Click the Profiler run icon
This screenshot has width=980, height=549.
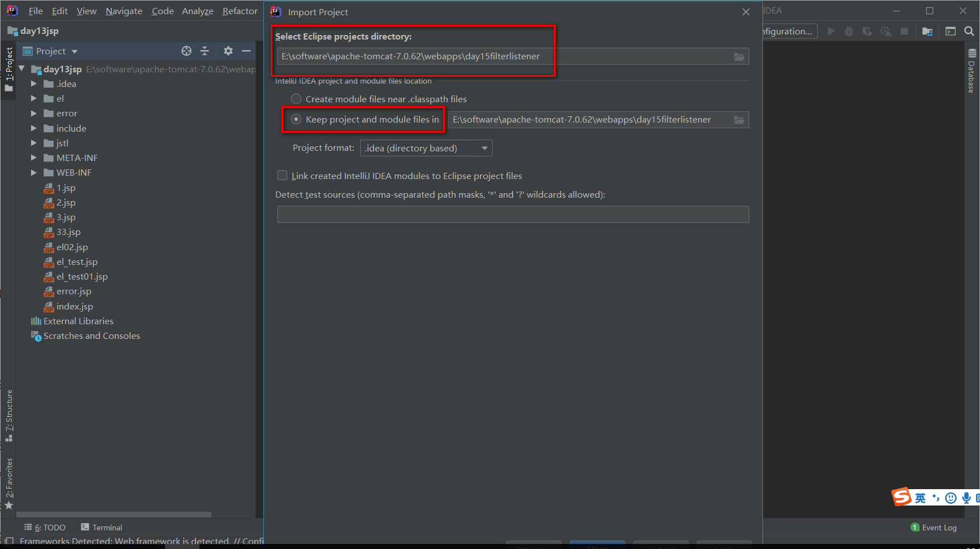(886, 32)
